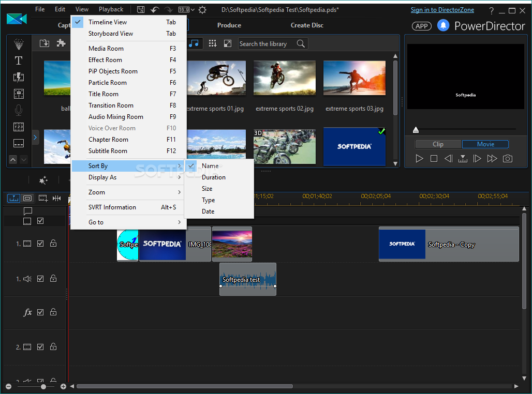Zoom in timeline with the plus icon

click(63, 387)
